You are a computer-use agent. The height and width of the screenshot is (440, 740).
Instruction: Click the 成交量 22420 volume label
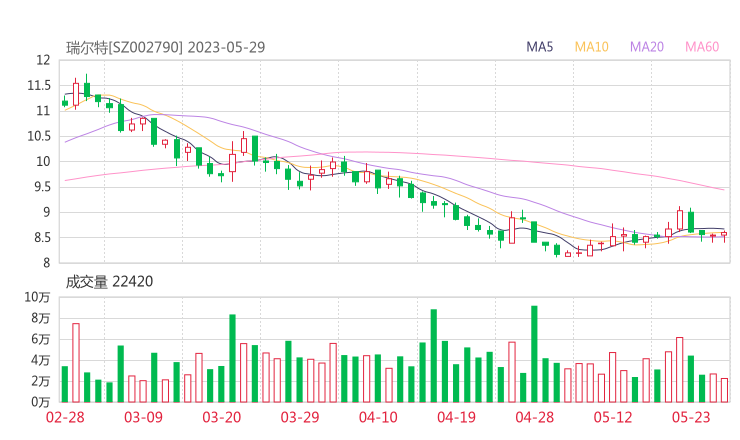(109, 282)
